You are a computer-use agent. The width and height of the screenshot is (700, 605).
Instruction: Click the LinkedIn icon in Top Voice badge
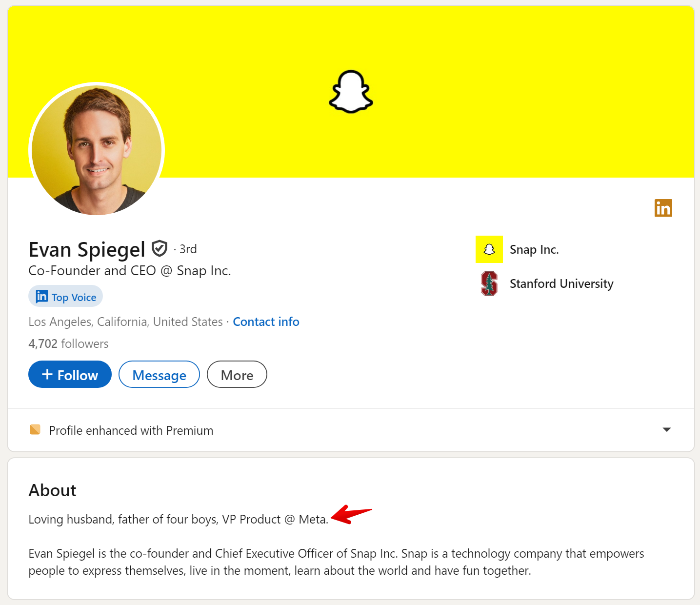point(42,297)
